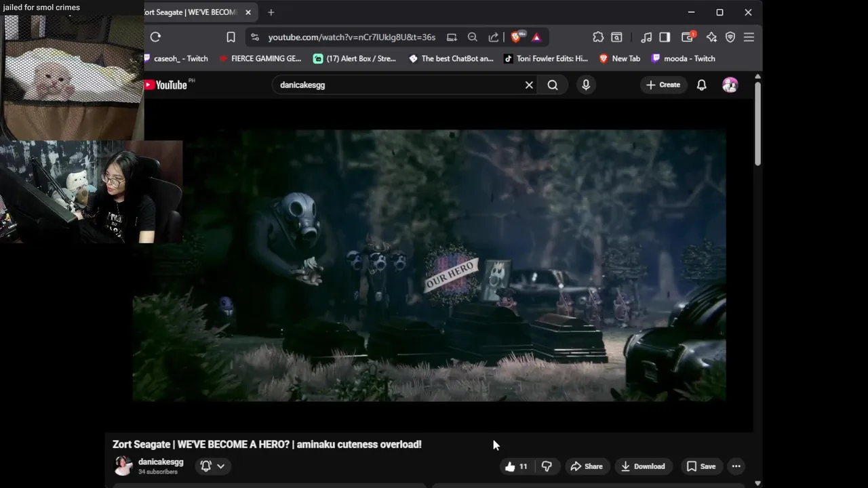
Task: Save the video with the Save button
Action: pos(701,466)
